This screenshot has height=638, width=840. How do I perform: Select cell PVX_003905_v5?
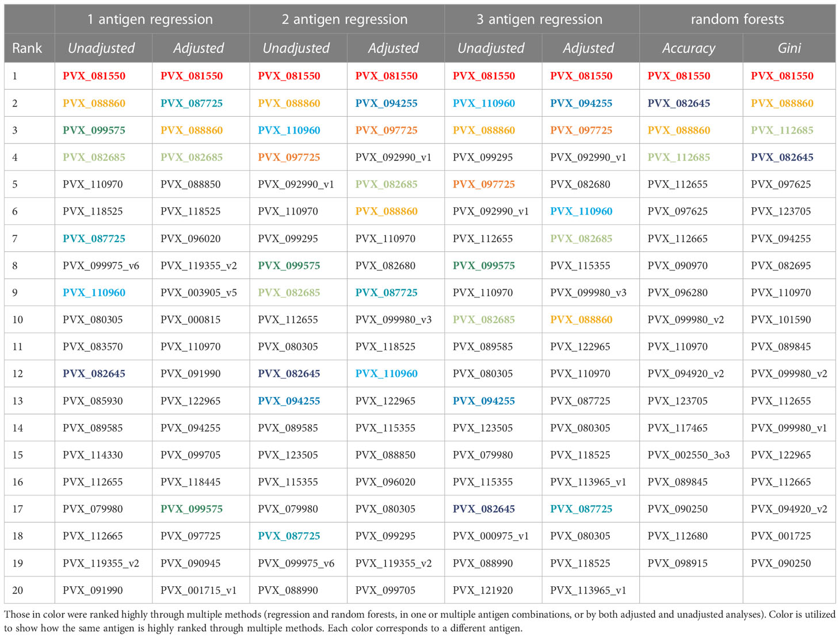coord(198,293)
